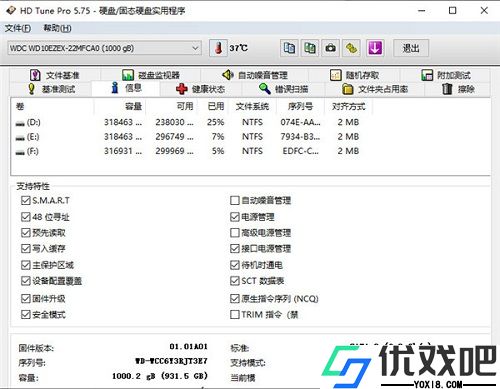Open the 自动噪音管理 tab
500x389 pixels.
255,75
